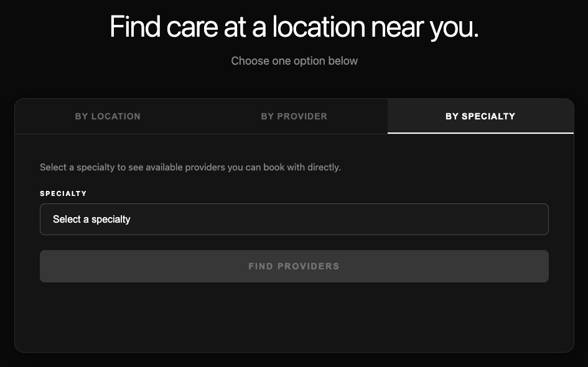The height and width of the screenshot is (367, 588).
Task: Search for care by provider
Action: [x=294, y=116]
